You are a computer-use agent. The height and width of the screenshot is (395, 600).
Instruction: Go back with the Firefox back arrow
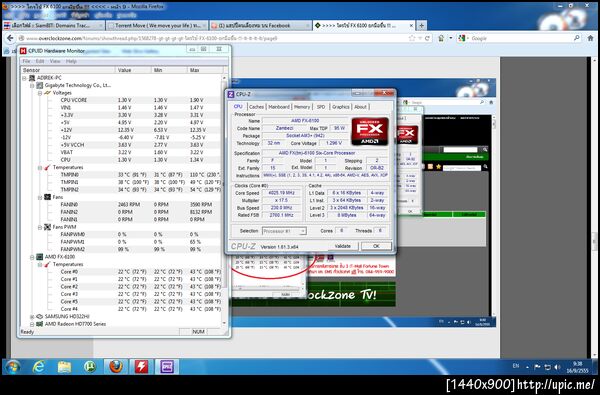10,38
